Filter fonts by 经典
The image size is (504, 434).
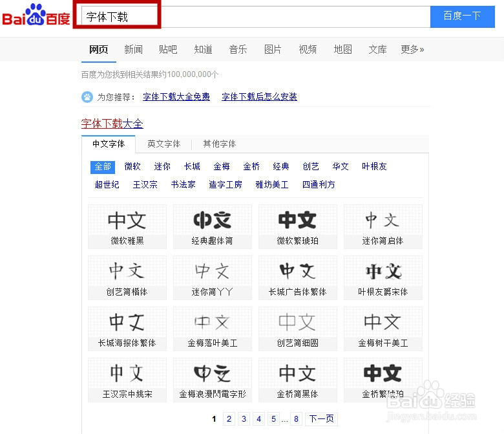pyautogui.click(x=281, y=166)
